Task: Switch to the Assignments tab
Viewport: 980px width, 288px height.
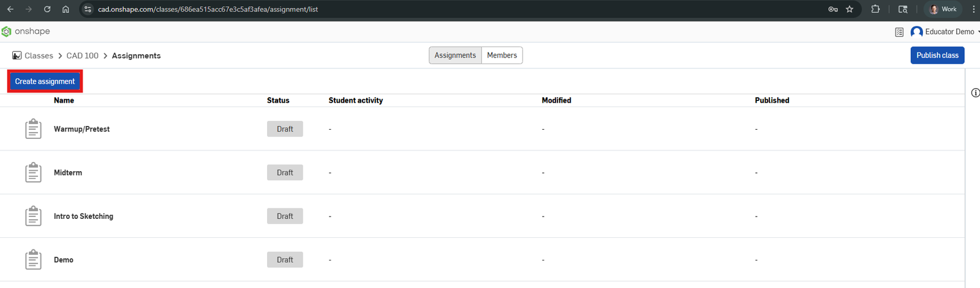Action: [455, 55]
